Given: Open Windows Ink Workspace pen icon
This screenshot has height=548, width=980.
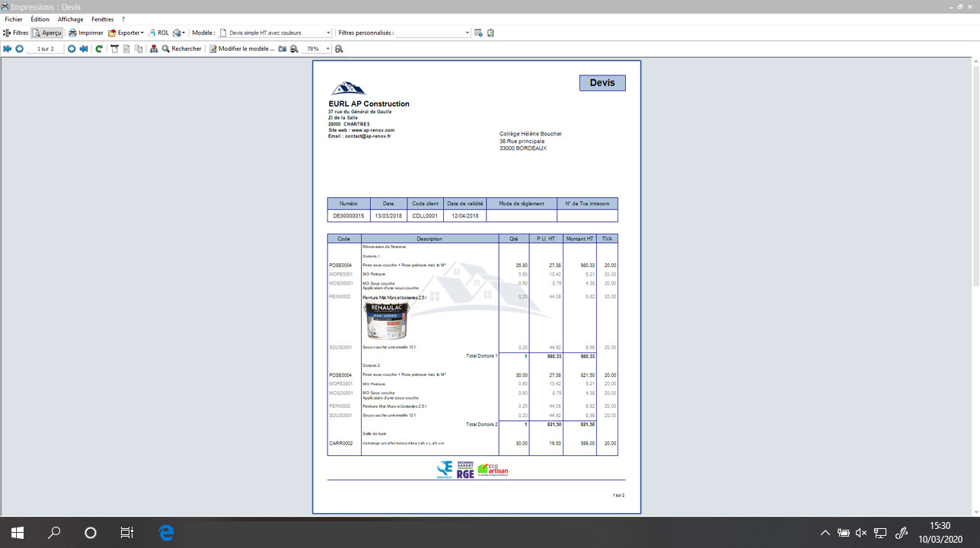Looking at the screenshot, I should click(902, 533).
